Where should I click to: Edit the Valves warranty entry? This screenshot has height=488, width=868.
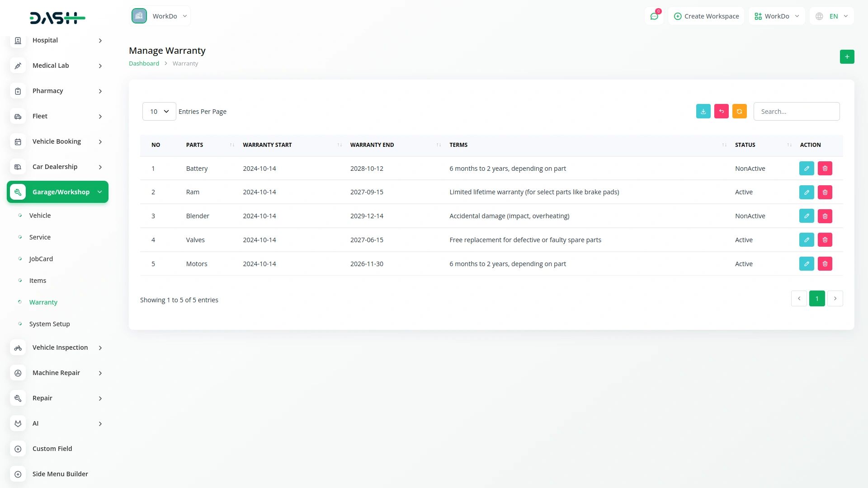pos(806,240)
